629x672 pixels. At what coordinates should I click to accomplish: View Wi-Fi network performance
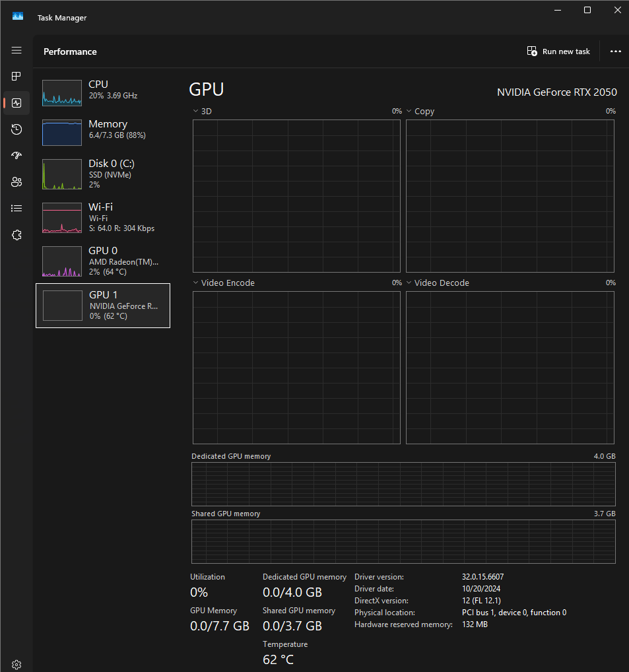click(x=102, y=217)
